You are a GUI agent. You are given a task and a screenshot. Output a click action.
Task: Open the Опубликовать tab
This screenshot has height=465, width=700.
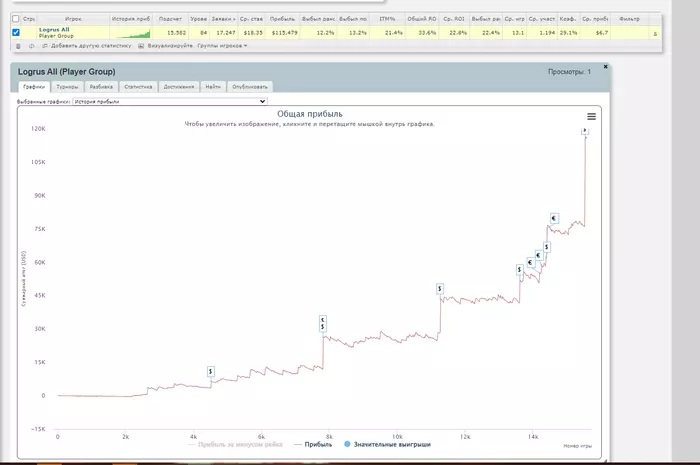click(x=250, y=87)
